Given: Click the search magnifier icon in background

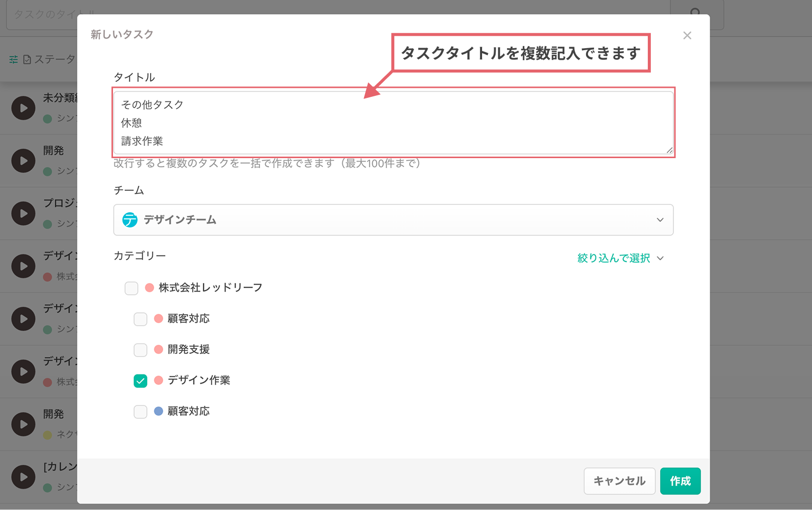Looking at the screenshot, I should point(695,13).
